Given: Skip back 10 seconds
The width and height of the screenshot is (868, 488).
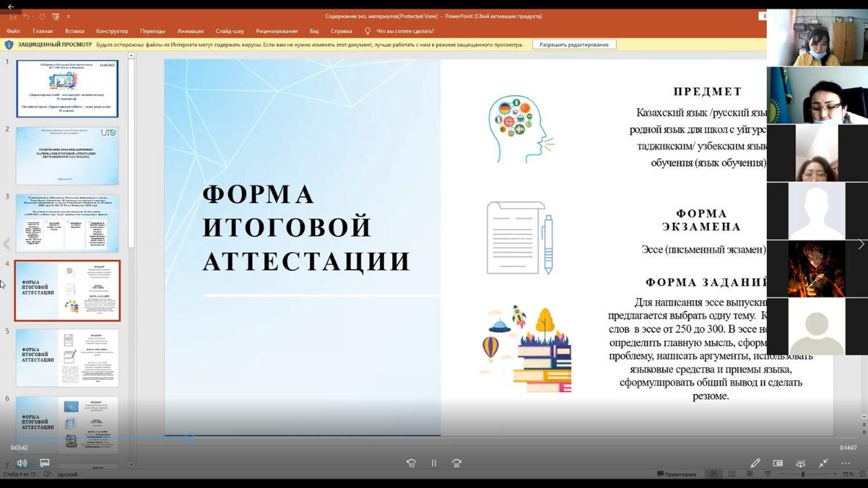Looking at the screenshot, I should point(411,463).
